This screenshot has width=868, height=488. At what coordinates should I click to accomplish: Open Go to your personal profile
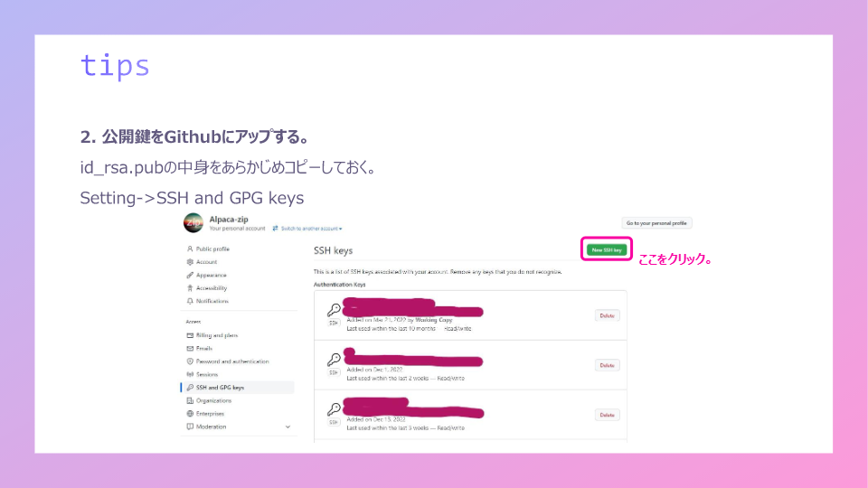(x=656, y=223)
